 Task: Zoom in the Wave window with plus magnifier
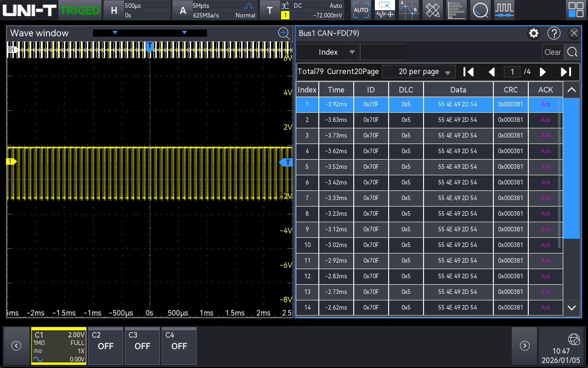(x=284, y=33)
